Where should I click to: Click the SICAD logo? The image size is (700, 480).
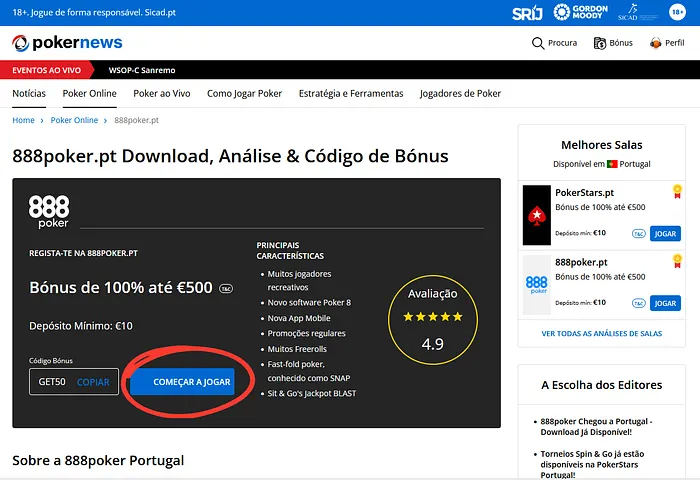tap(638, 13)
